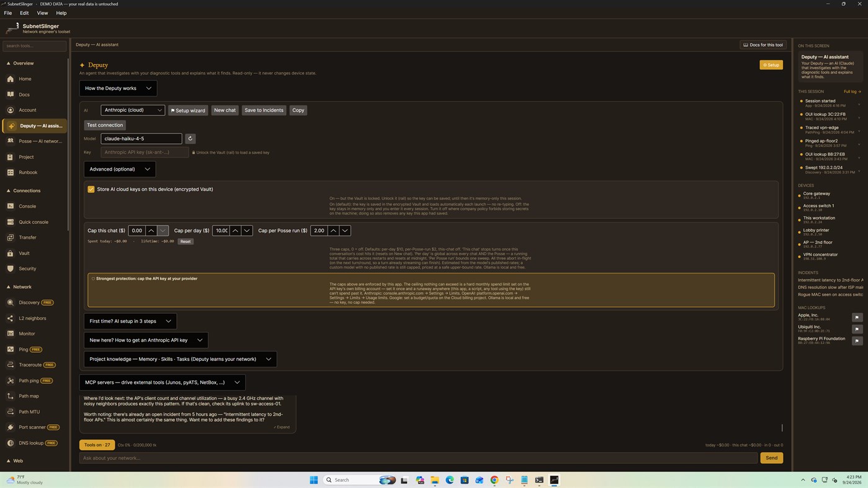Decrease Cap per day value

pyautogui.click(x=247, y=231)
